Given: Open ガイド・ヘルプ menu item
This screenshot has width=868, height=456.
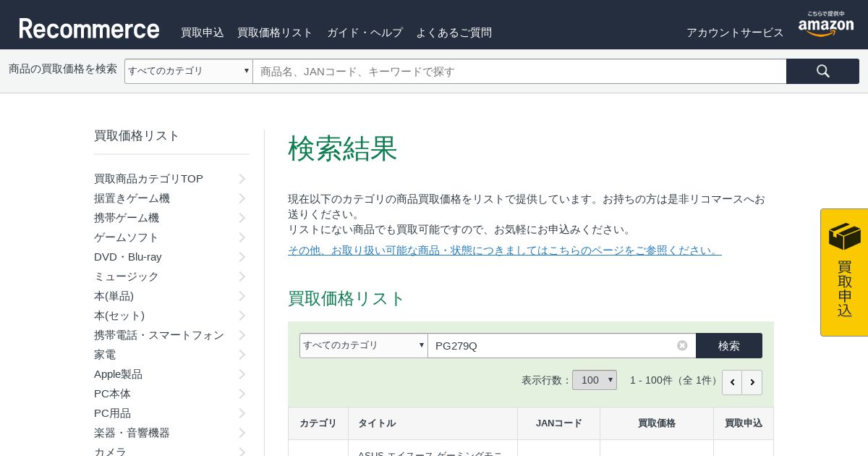Looking at the screenshot, I should click(365, 33).
